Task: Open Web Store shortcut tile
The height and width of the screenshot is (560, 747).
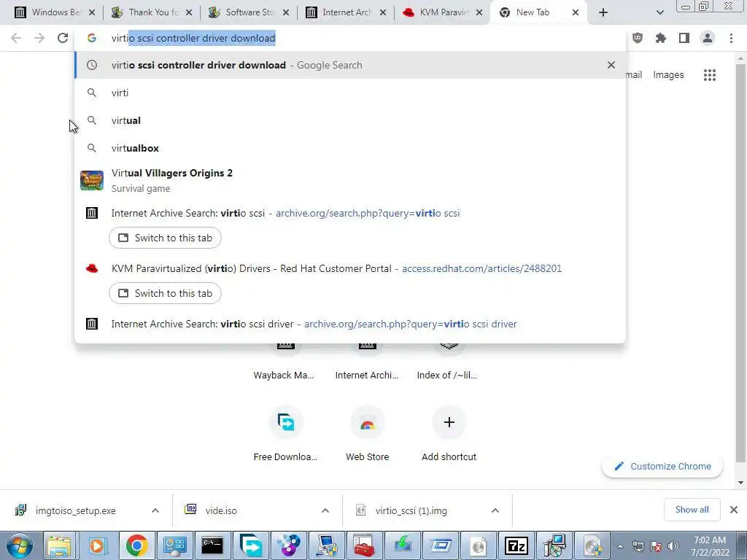Action: (368, 432)
